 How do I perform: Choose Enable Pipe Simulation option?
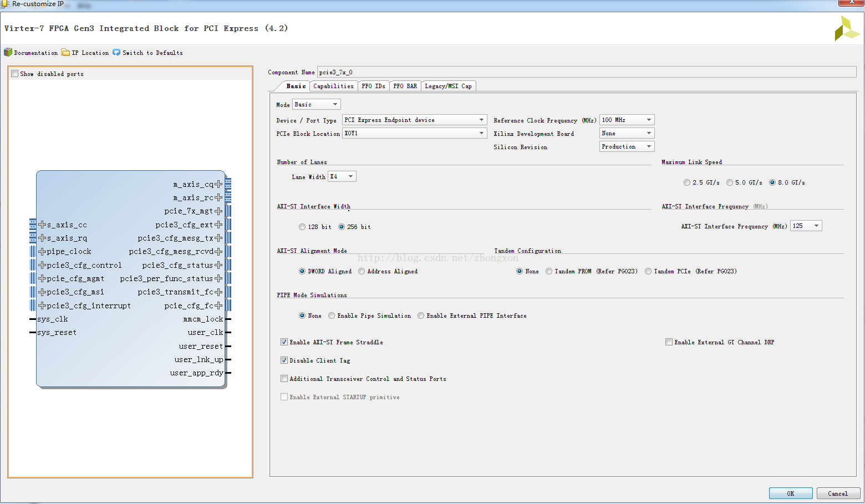(332, 315)
